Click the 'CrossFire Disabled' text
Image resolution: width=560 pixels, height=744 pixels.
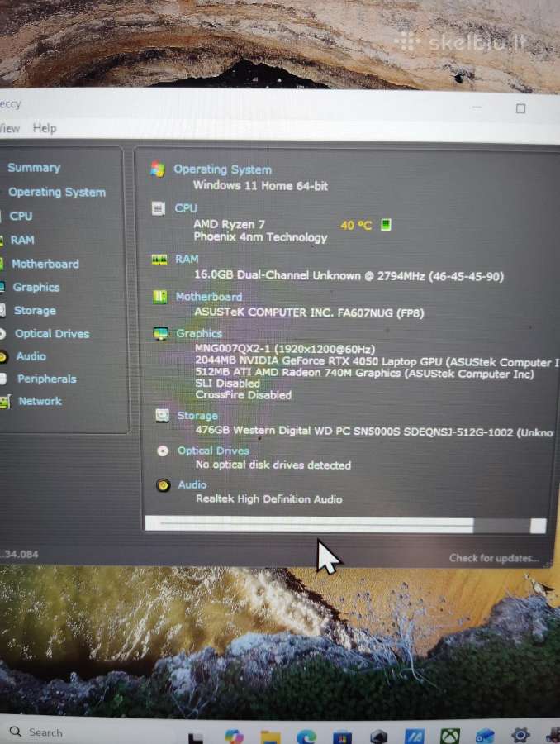244,395
